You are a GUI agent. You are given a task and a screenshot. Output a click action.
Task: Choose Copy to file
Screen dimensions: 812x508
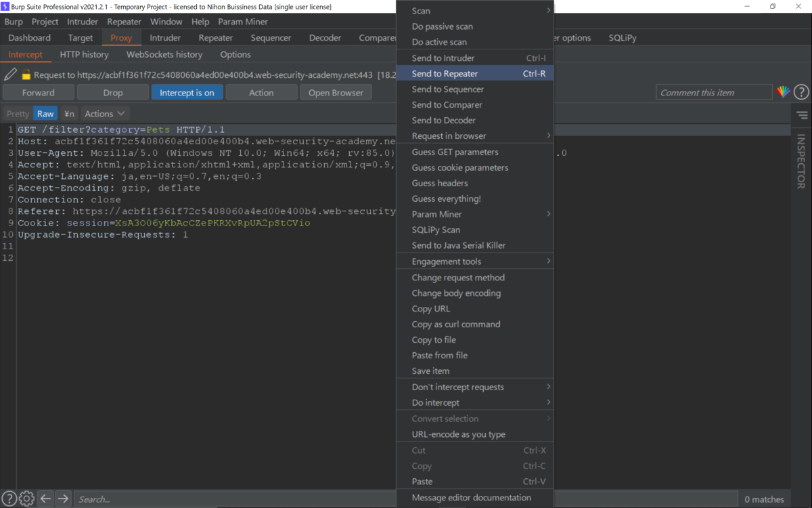[x=475, y=339]
